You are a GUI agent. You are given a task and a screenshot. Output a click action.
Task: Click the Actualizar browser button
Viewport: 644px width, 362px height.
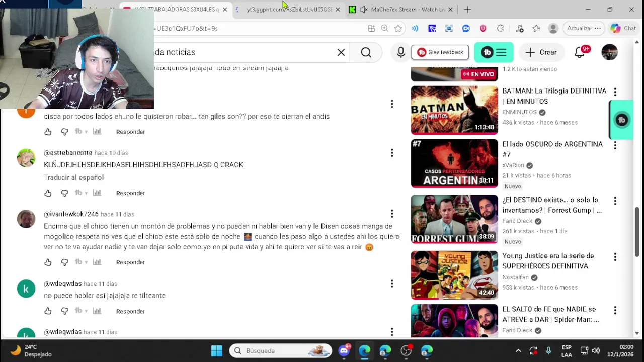584,28
